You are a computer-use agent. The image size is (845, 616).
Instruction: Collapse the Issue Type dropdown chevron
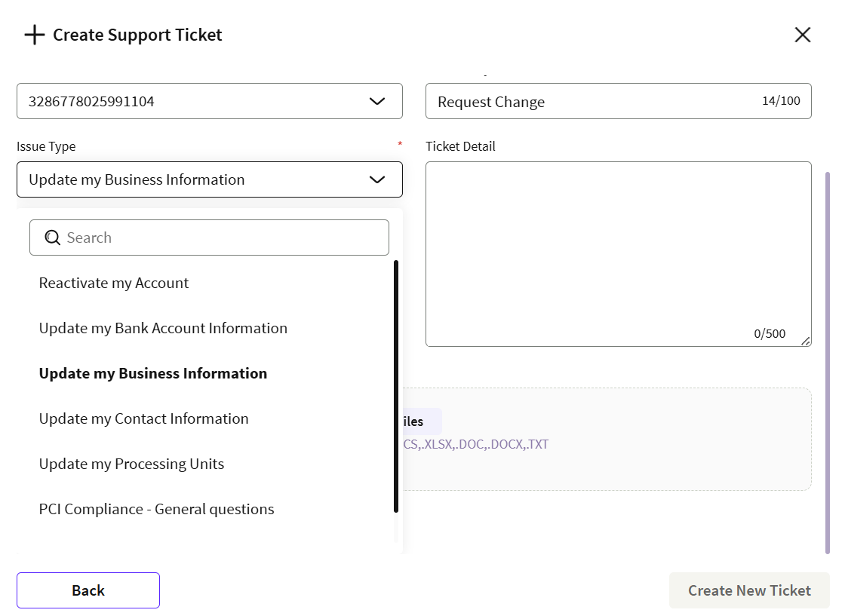376,179
